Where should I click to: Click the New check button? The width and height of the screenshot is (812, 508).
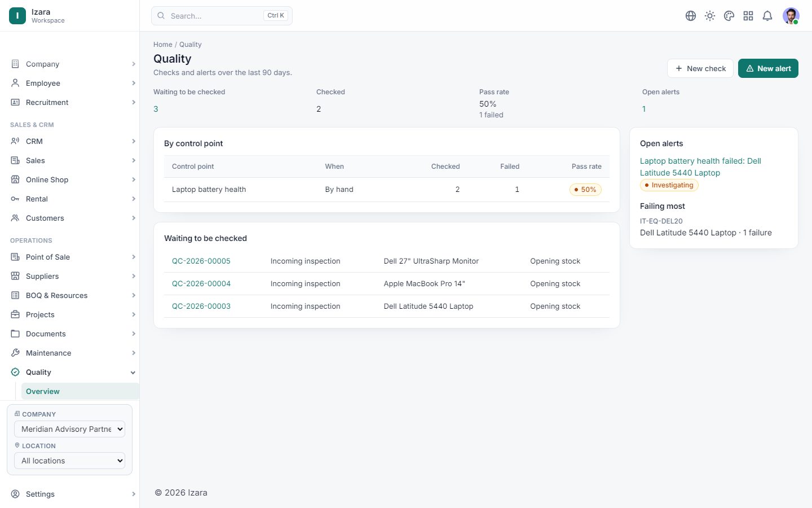(x=700, y=68)
